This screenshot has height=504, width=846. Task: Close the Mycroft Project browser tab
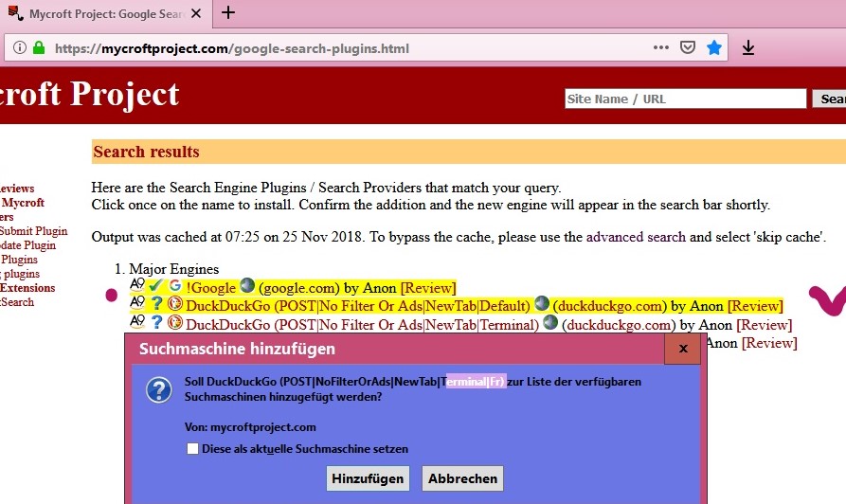click(x=196, y=13)
